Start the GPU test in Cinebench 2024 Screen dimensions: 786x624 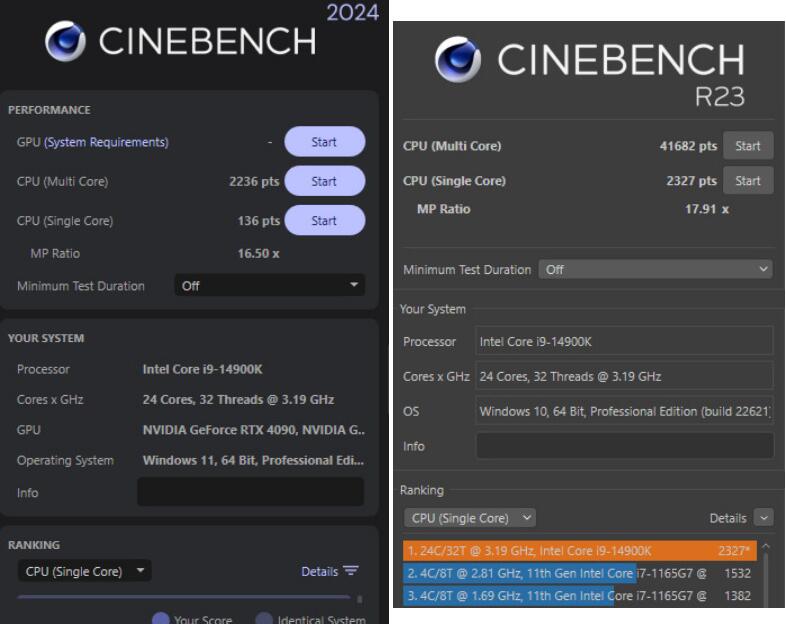click(x=324, y=142)
